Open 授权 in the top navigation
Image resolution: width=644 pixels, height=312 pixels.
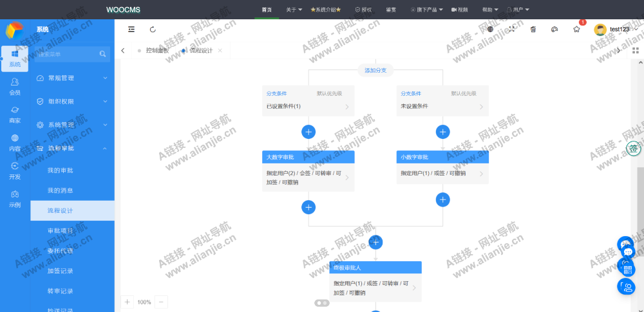tap(363, 10)
